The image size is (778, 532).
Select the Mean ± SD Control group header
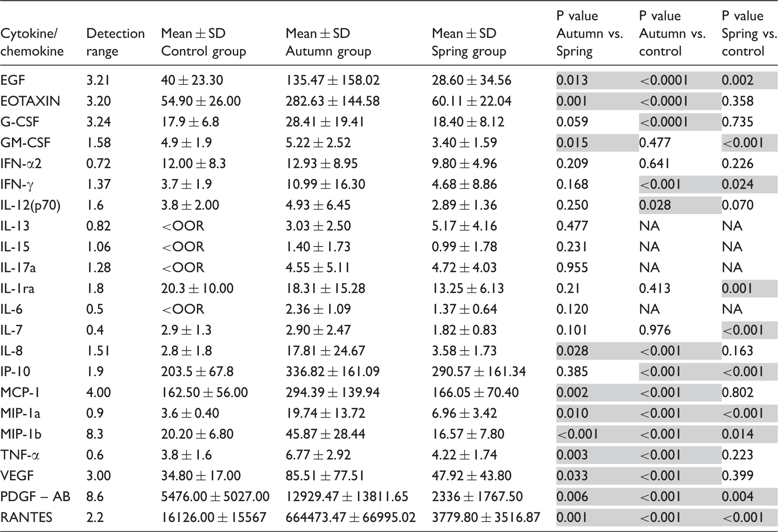pyautogui.click(x=203, y=42)
